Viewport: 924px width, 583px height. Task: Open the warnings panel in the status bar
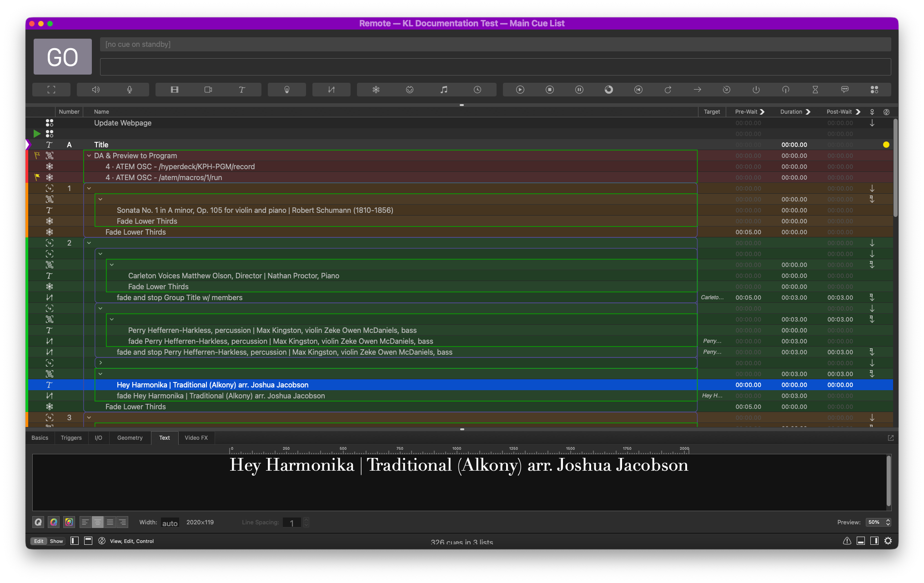(x=847, y=541)
